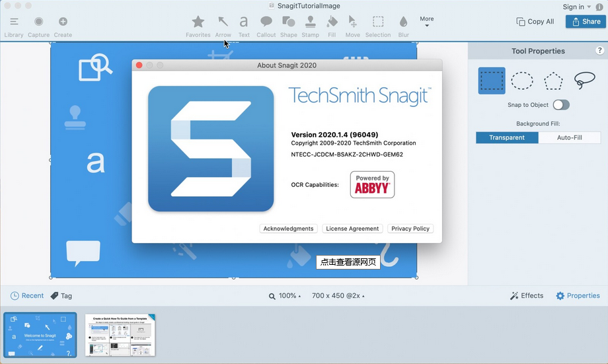Open the Sign in dropdown
Screen dimensions: 608x364
click(576, 7)
